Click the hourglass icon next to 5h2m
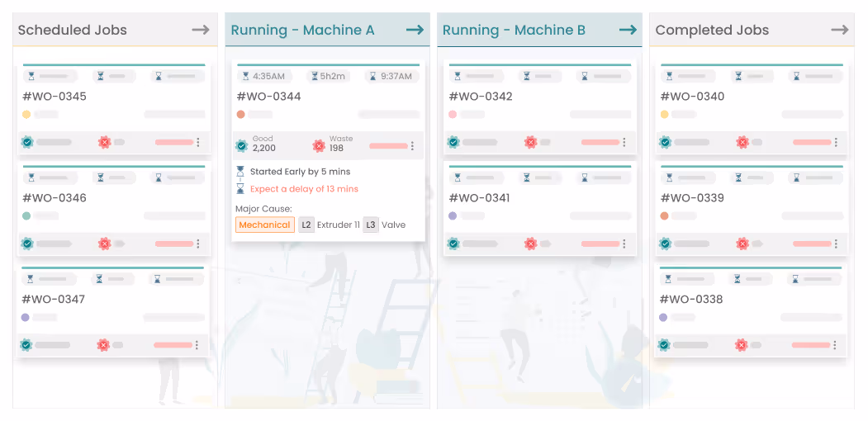Viewport: 868px width, 421px height. coord(315,76)
